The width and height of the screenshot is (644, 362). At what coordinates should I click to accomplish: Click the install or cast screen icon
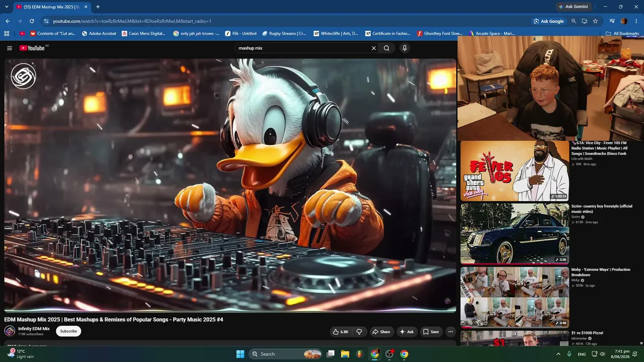tap(585, 21)
